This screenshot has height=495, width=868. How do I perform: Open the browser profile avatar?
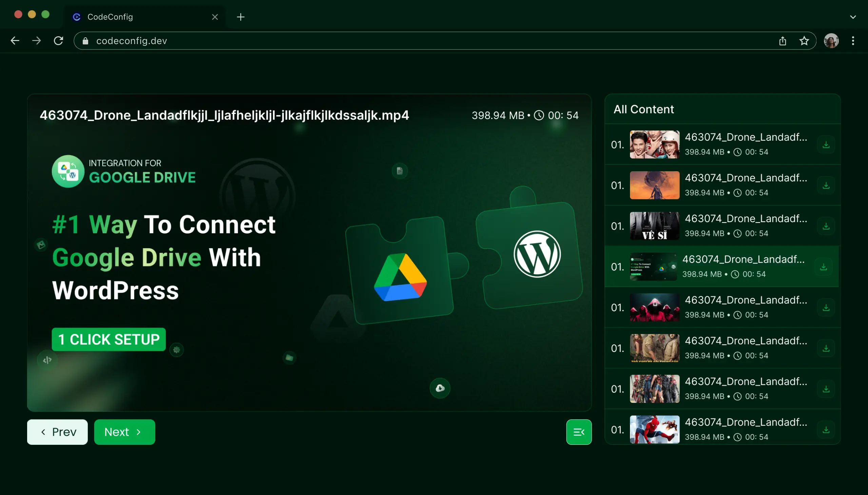coord(831,40)
